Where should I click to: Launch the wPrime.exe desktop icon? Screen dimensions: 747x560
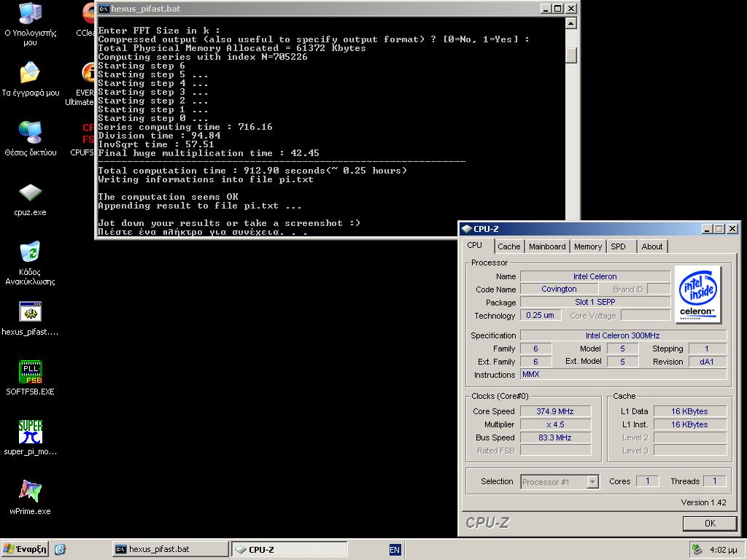point(30,491)
